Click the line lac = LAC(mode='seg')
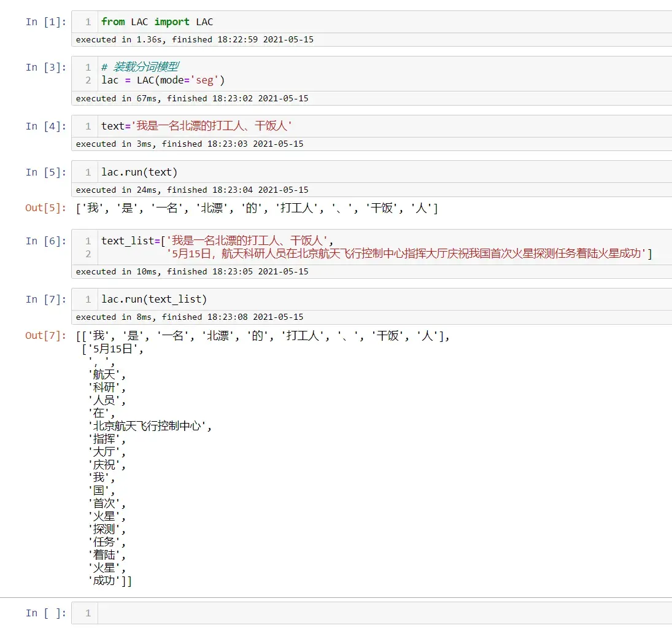672x628 pixels. point(163,80)
